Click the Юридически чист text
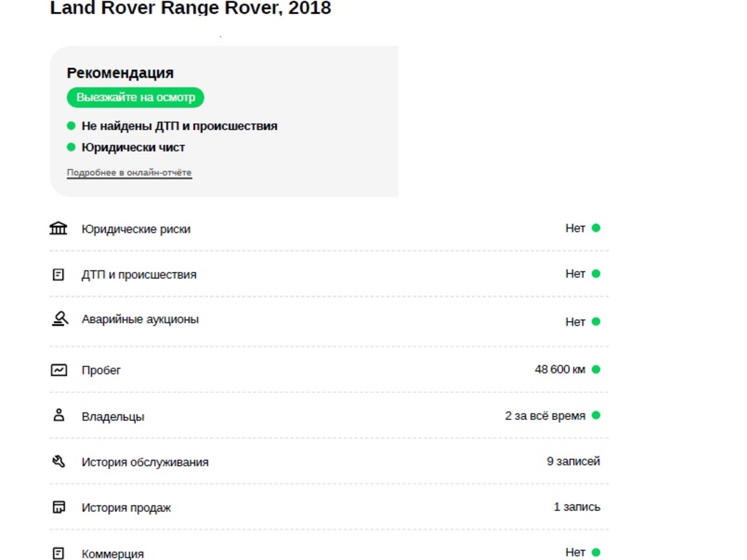 (133, 147)
